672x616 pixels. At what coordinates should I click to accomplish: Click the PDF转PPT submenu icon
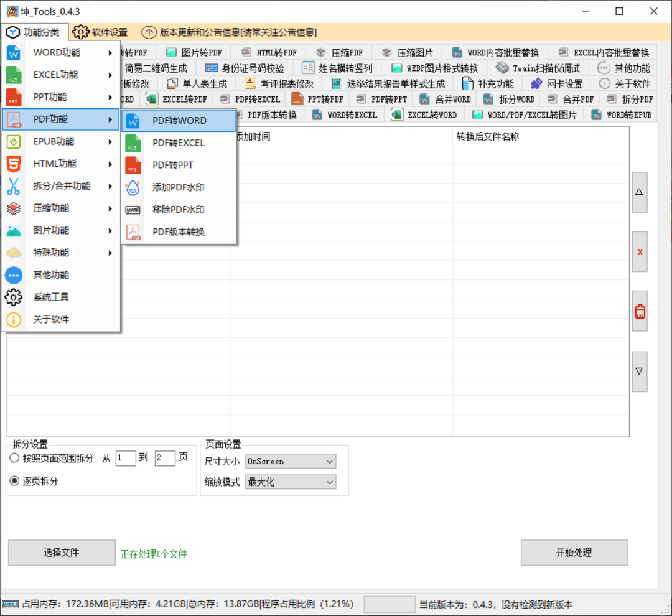133,166
